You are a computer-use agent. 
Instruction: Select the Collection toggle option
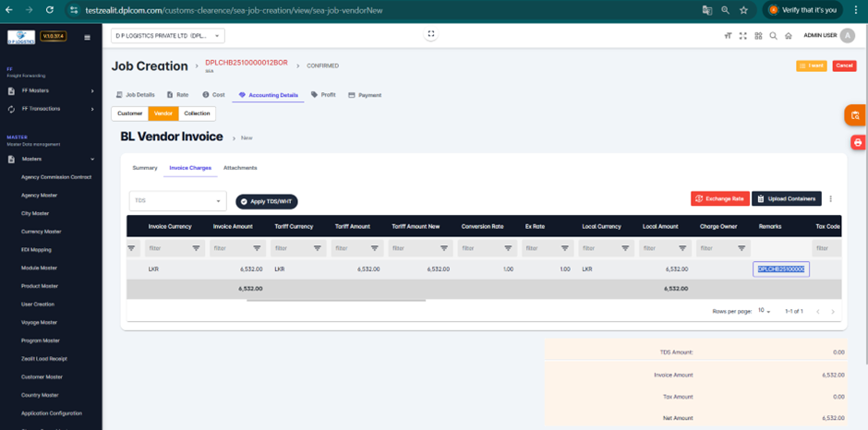point(197,113)
